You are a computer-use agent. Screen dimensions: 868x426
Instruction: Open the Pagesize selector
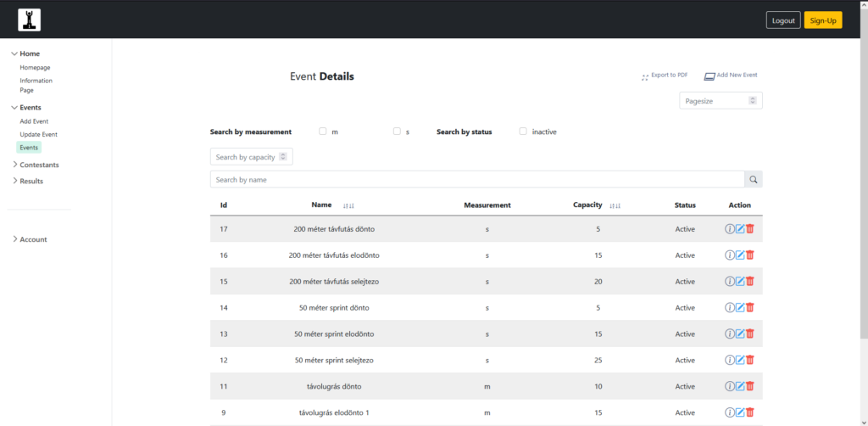tap(721, 101)
